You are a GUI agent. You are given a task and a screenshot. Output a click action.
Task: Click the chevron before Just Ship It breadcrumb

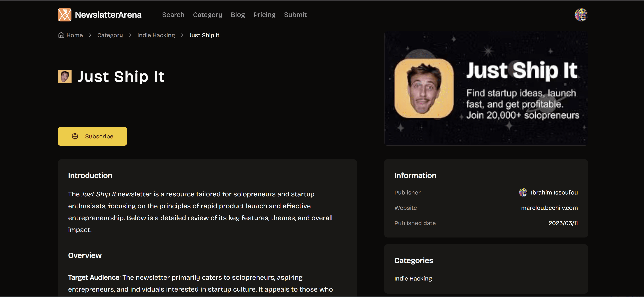click(x=182, y=35)
